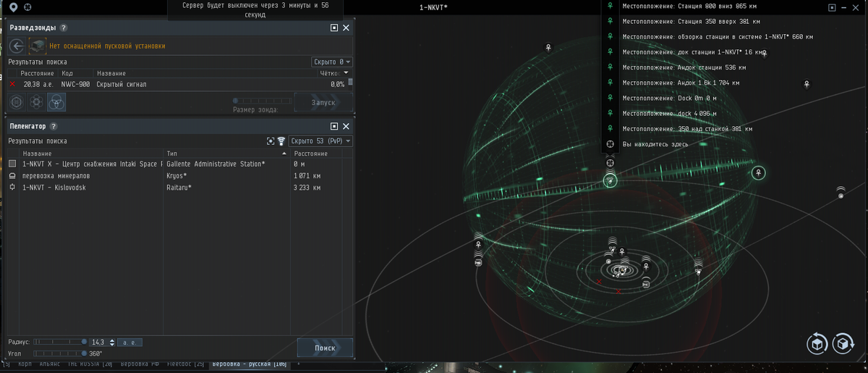868x373 pixels.
Task: Click the Запуск button
Action: 323,102
